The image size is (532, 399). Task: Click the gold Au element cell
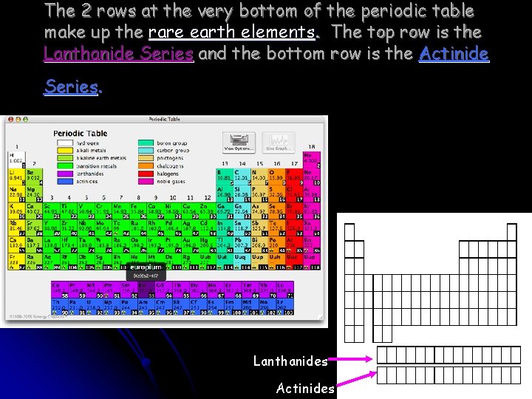(190, 245)
